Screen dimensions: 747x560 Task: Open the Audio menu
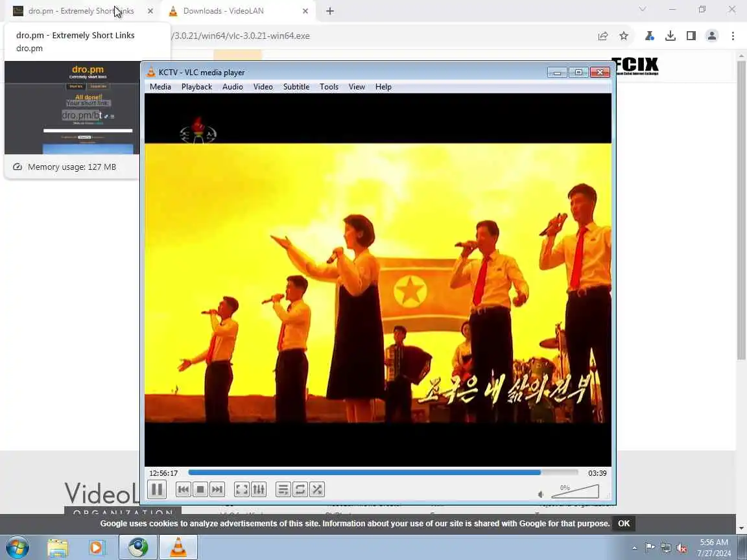233,87
